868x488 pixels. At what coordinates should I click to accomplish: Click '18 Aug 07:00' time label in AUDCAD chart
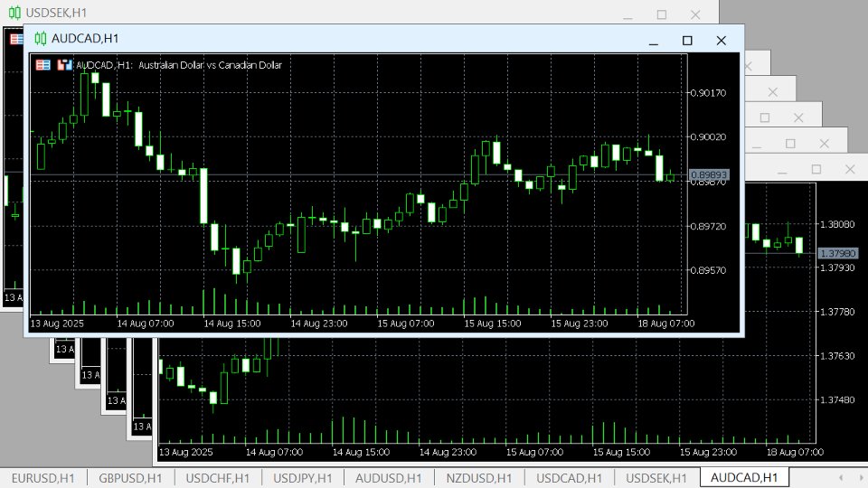pyautogui.click(x=666, y=324)
